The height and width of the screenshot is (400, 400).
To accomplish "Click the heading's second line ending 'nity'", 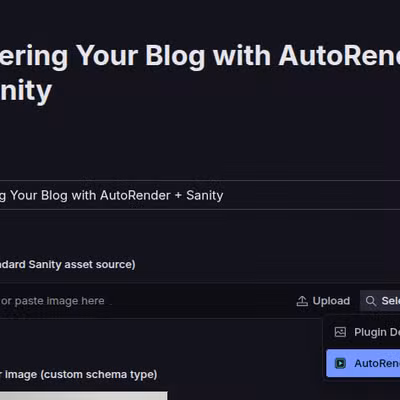I will 26,91.
